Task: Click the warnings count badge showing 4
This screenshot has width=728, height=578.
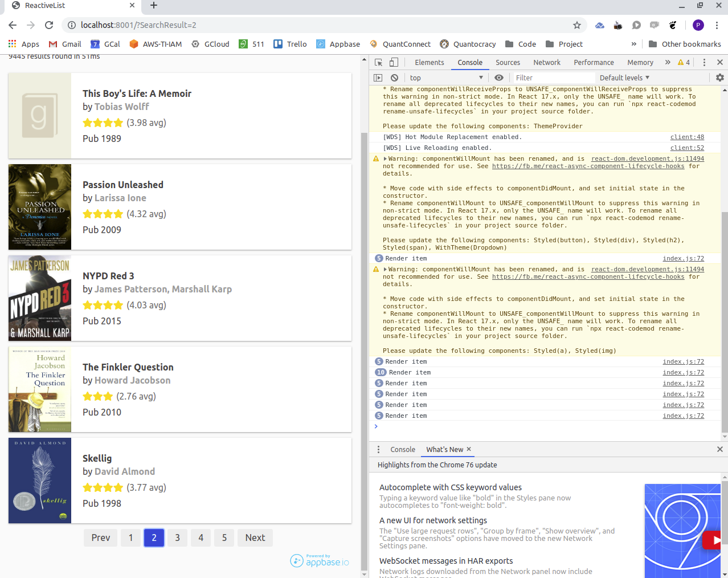Action: pyautogui.click(x=684, y=62)
